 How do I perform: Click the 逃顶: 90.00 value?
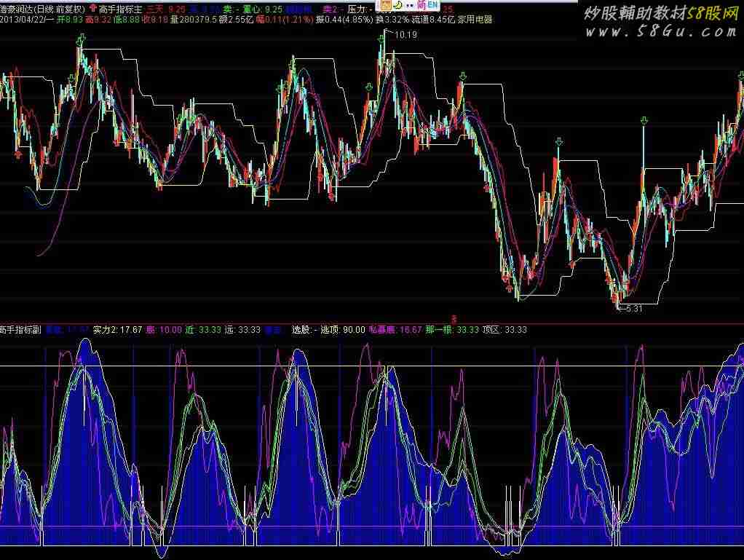point(343,329)
